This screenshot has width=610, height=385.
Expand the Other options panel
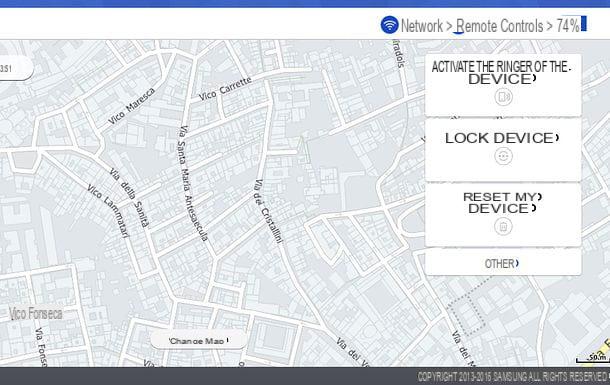503,263
